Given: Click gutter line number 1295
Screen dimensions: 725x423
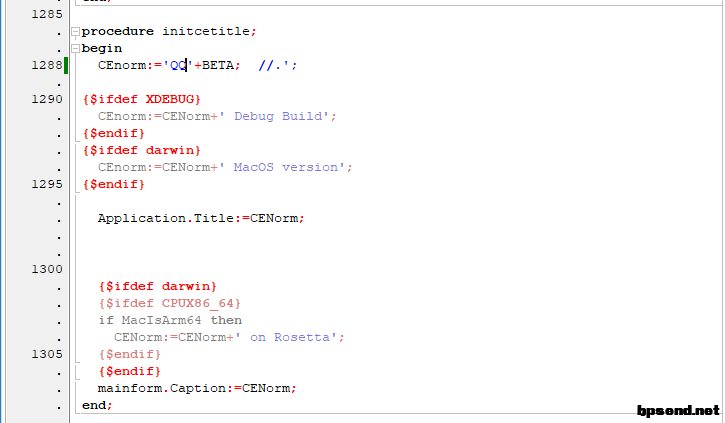Looking at the screenshot, I should (x=47, y=184).
